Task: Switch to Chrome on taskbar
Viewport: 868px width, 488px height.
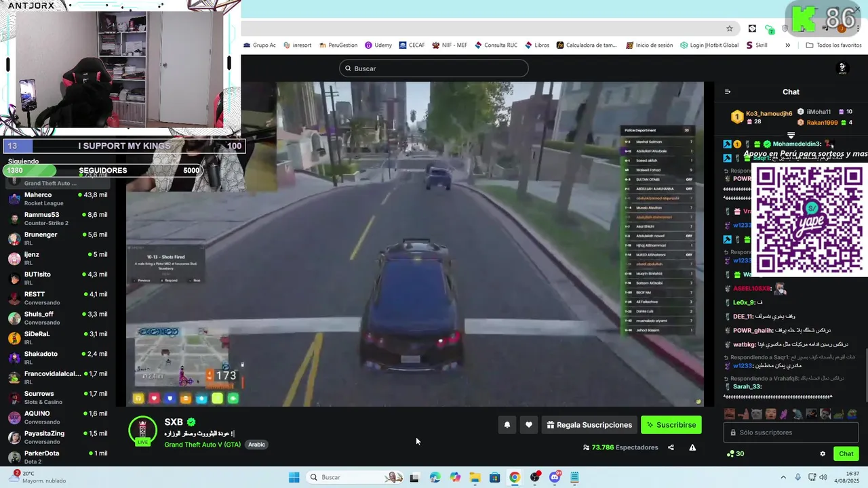Action: 515,477
